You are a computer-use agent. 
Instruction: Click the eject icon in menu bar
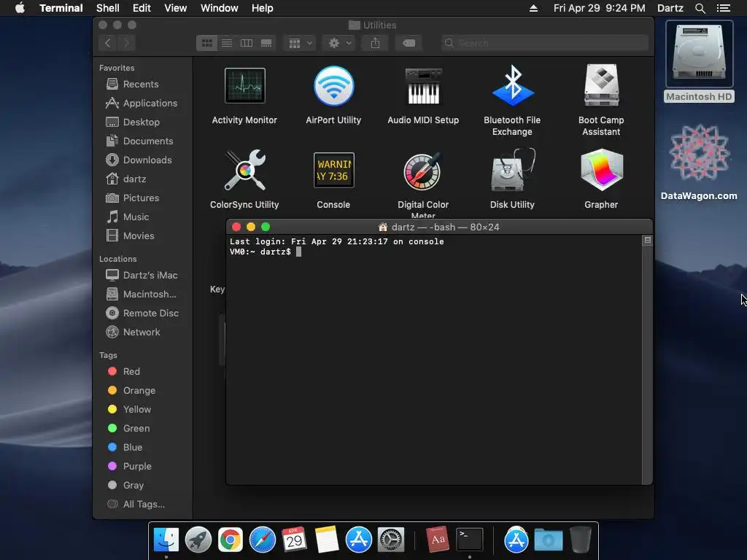(x=533, y=8)
